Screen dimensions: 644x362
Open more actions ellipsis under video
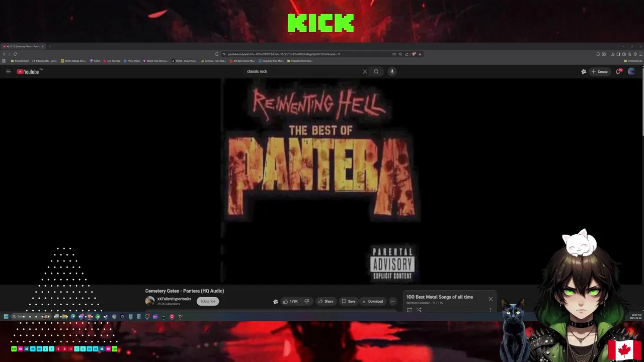[392, 301]
